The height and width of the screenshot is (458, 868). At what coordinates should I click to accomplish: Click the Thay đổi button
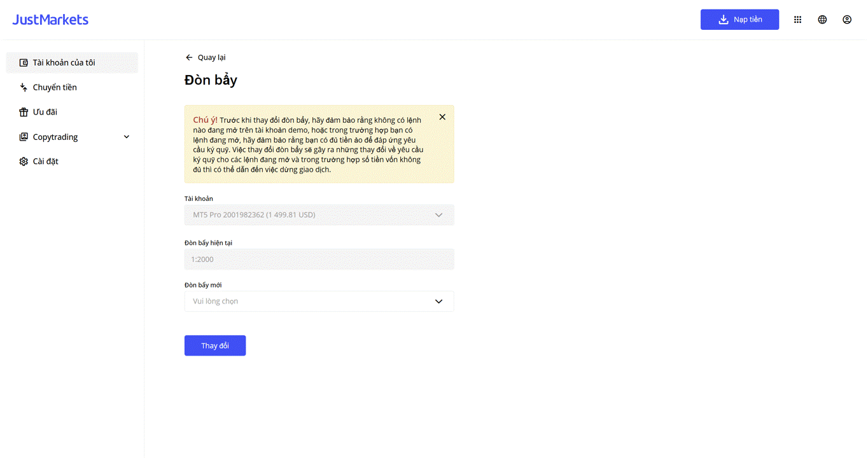pos(215,345)
